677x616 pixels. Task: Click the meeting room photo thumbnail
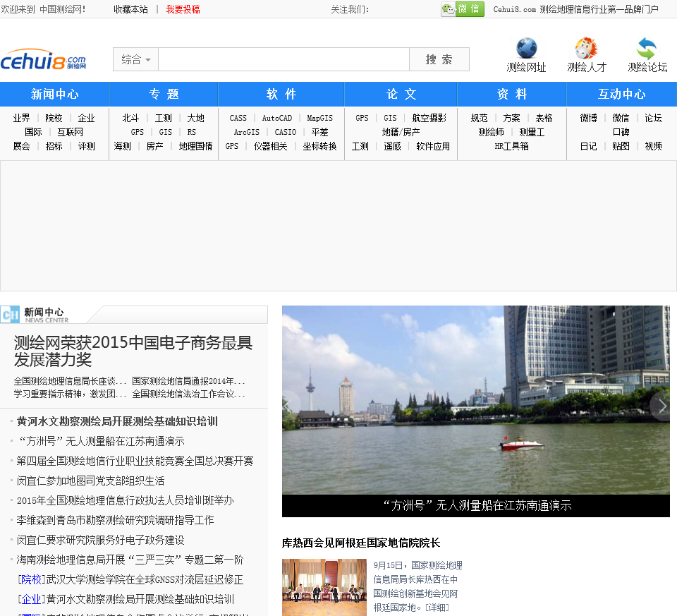tap(324, 587)
